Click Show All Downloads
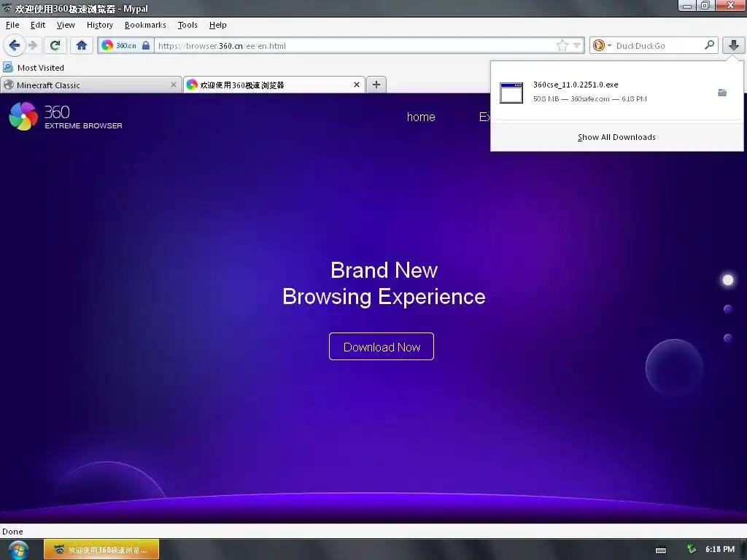Viewport: 747px width, 560px height. pos(616,137)
